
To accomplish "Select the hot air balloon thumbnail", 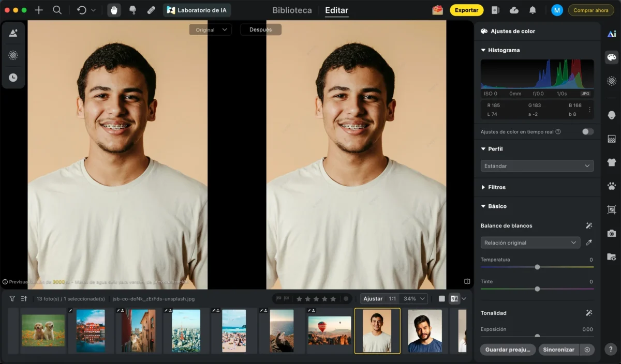I will (x=330, y=331).
